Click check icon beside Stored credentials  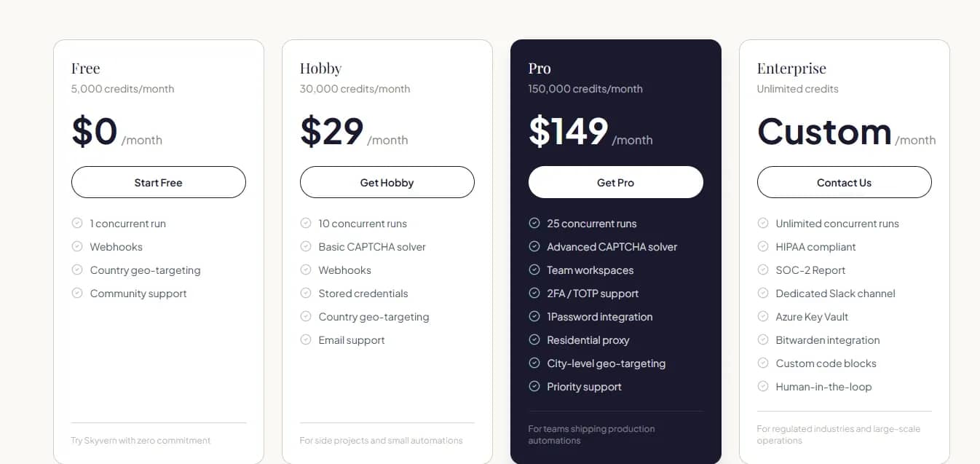click(306, 293)
